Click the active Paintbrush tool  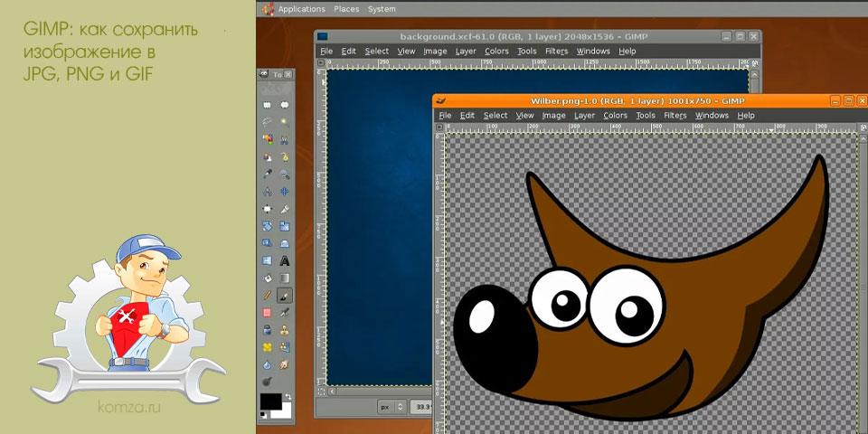(x=285, y=295)
